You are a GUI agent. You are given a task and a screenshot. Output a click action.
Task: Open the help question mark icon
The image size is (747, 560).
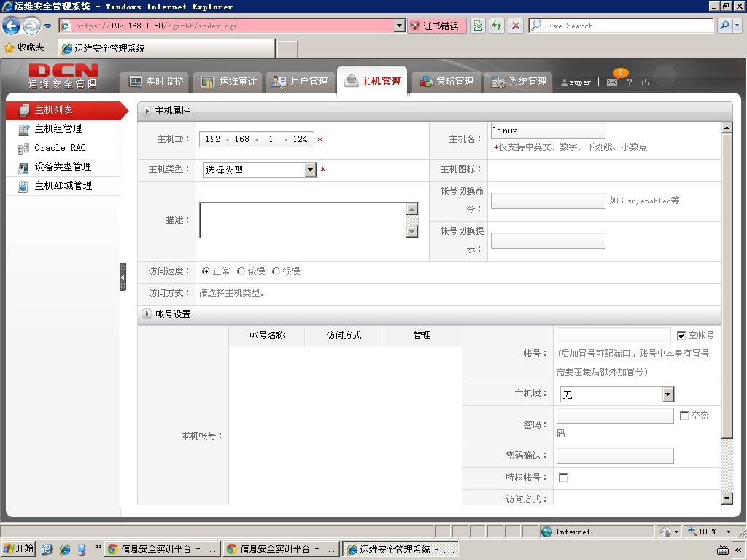pos(630,82)
